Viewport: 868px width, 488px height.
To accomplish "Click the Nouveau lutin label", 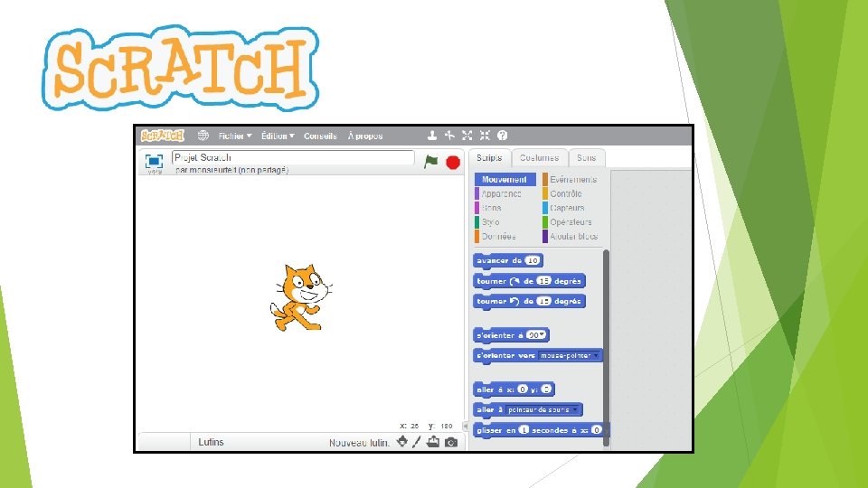I will (359, 443).
